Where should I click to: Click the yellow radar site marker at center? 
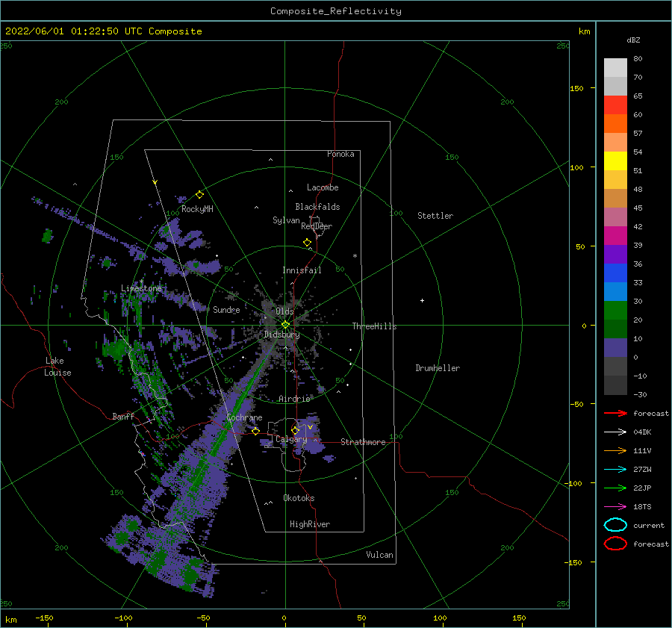285,325
